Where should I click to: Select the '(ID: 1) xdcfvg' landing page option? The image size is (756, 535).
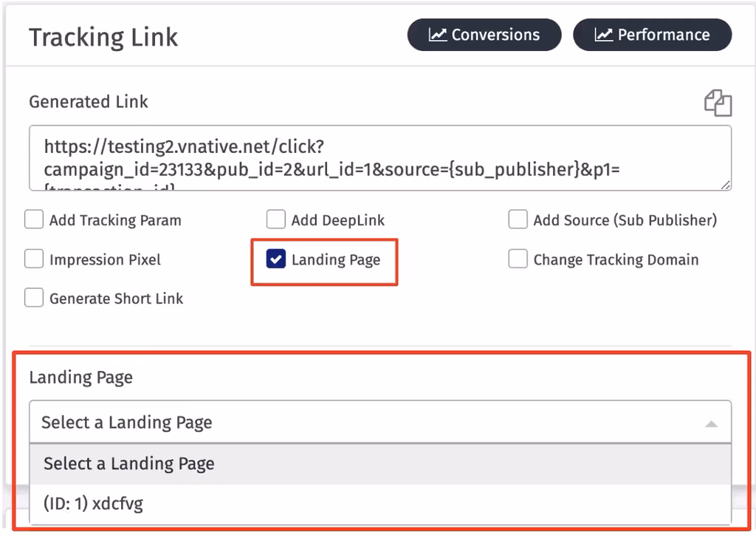(x=380, y=504)
